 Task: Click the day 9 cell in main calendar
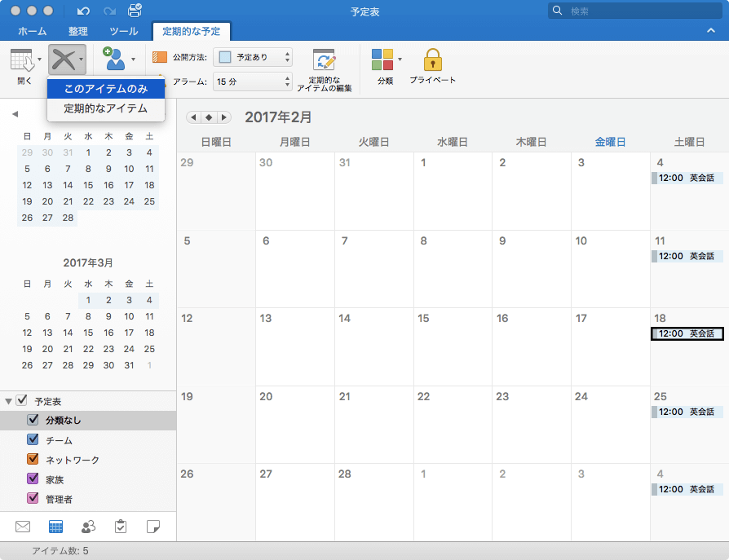pos(532,269)
